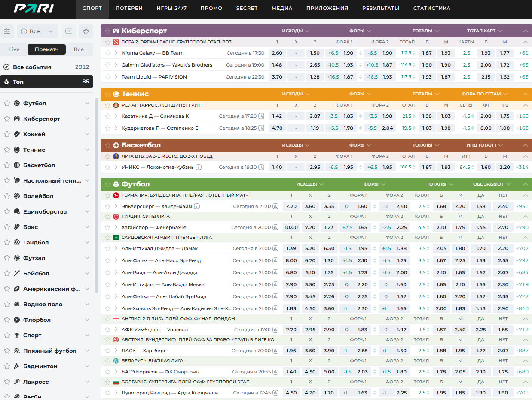Screen dimensions: 532x400
Task: Click the tennis ball icon in Теннис header
Action: tap(116, 94)
